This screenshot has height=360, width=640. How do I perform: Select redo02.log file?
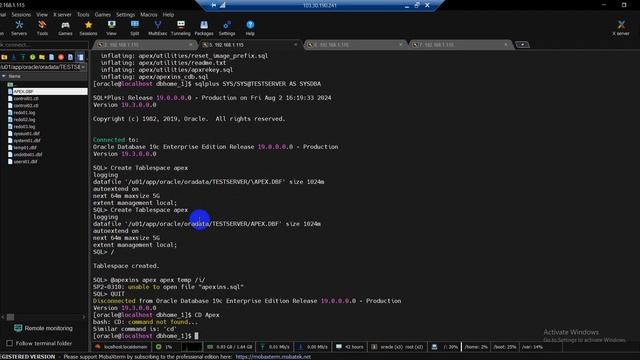coord(24,120)
